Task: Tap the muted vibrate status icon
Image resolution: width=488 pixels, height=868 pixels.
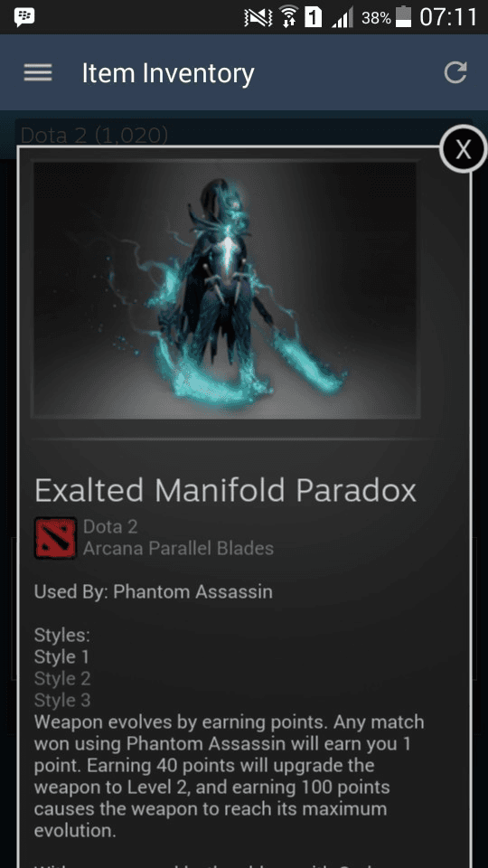Action: pyautogui.click(x=258, y=18)
